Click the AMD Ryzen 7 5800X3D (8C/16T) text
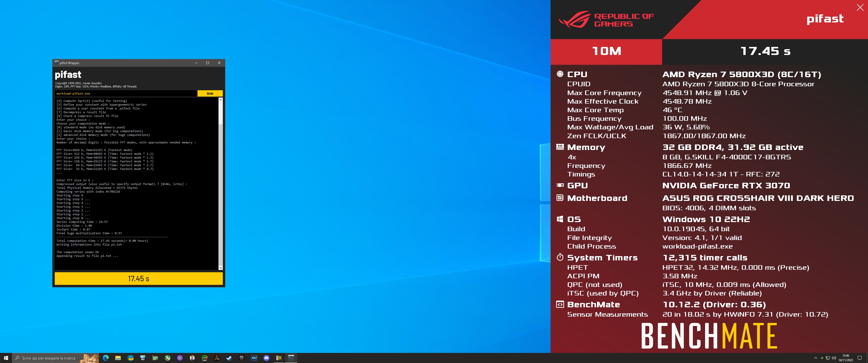Viewport: 868px width, 363px height. point(742,74)
